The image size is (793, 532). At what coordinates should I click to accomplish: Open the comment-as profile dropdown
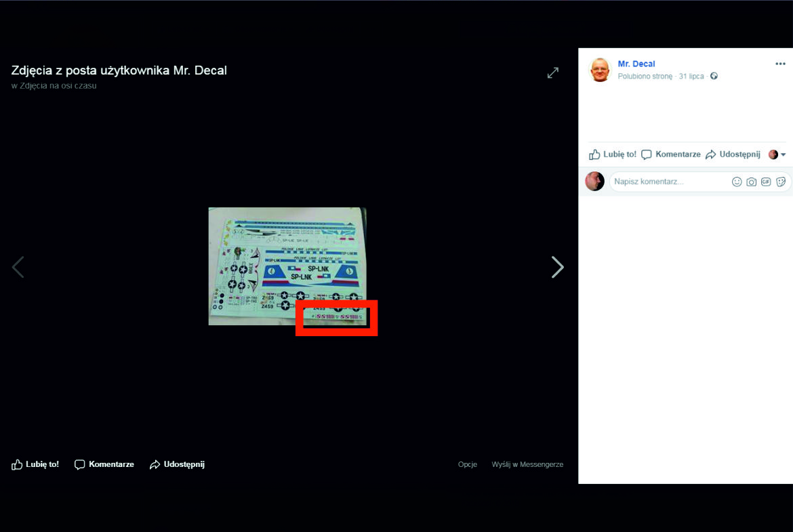(777, 155)
